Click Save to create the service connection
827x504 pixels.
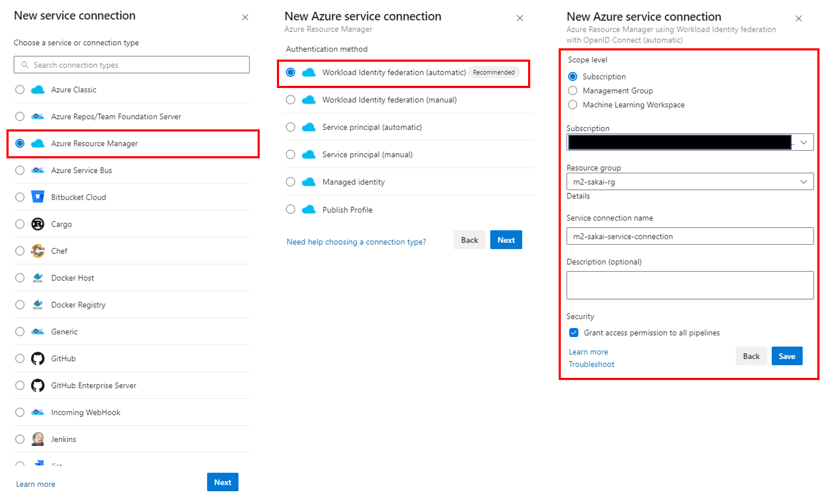pos(787,356)
